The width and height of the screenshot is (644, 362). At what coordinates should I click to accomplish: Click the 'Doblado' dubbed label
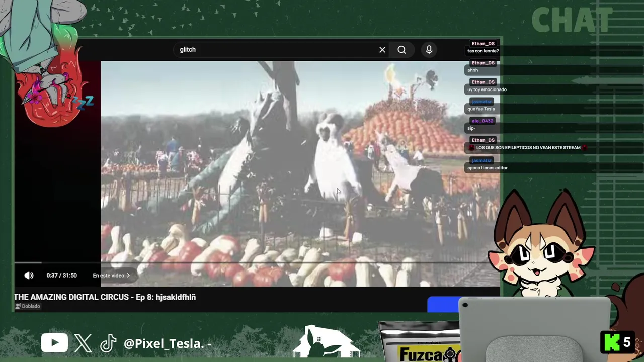point(28,306)
